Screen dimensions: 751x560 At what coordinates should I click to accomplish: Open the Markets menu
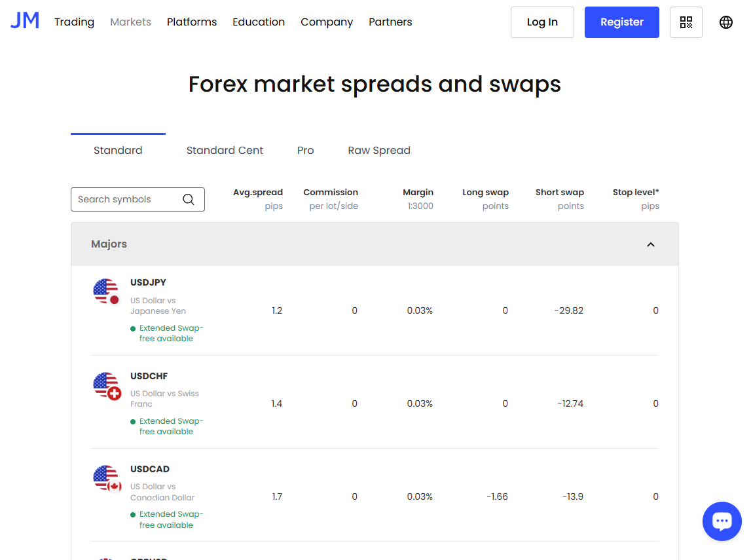pos(130,22)
